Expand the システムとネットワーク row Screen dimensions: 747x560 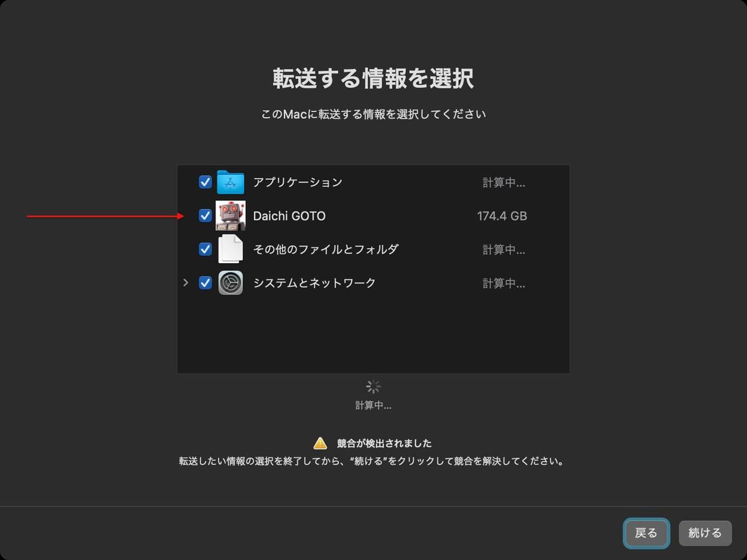coord(186,283)
